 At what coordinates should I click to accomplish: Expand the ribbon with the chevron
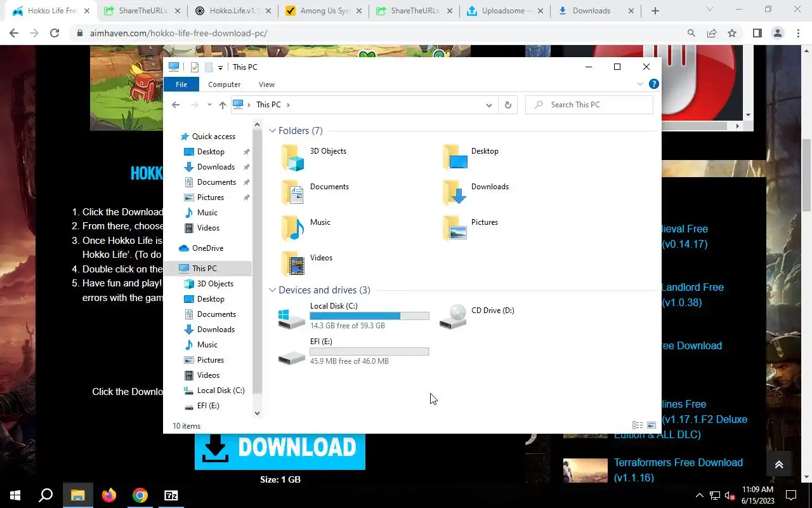pos(639,84)
